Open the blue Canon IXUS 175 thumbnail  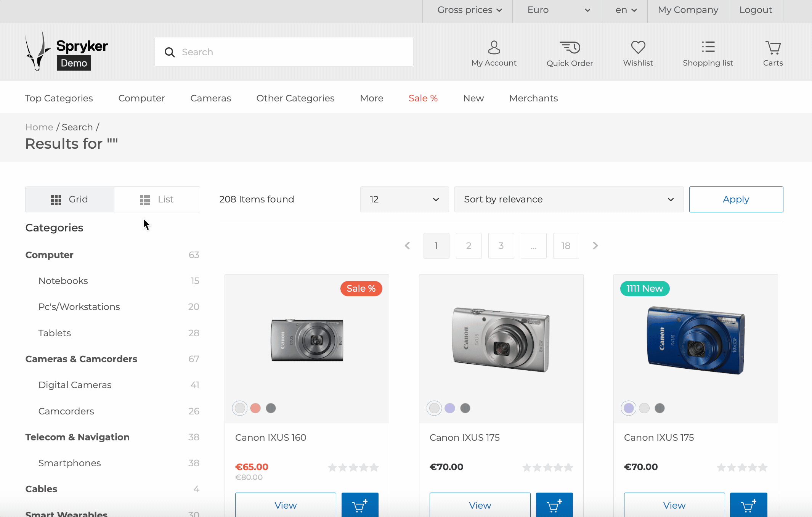tap(696, 340)
